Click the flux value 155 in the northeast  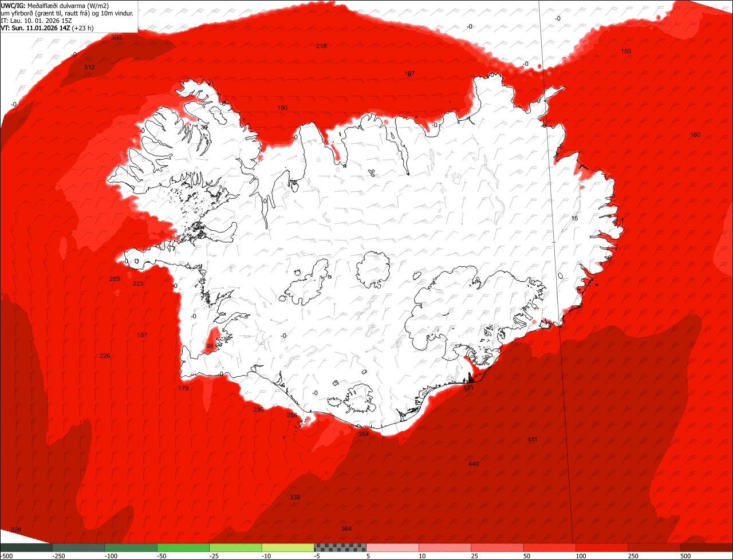626,51
